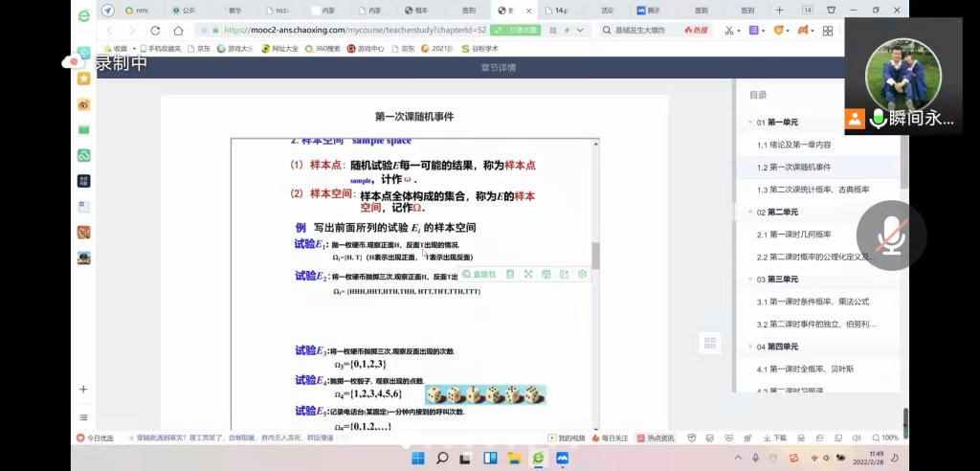This screenshot has height=471, width=980.
Task: Click the Windows Start button on taskbar
Action: point(417,459)
